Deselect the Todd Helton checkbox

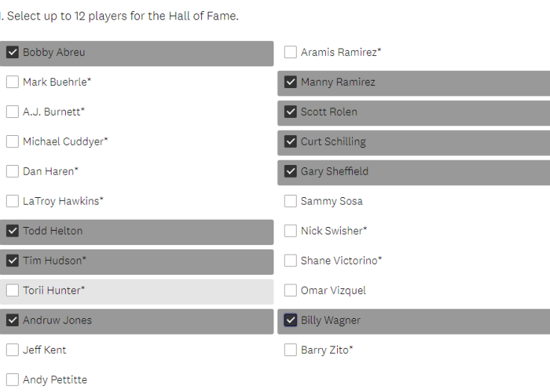point(13,231)
